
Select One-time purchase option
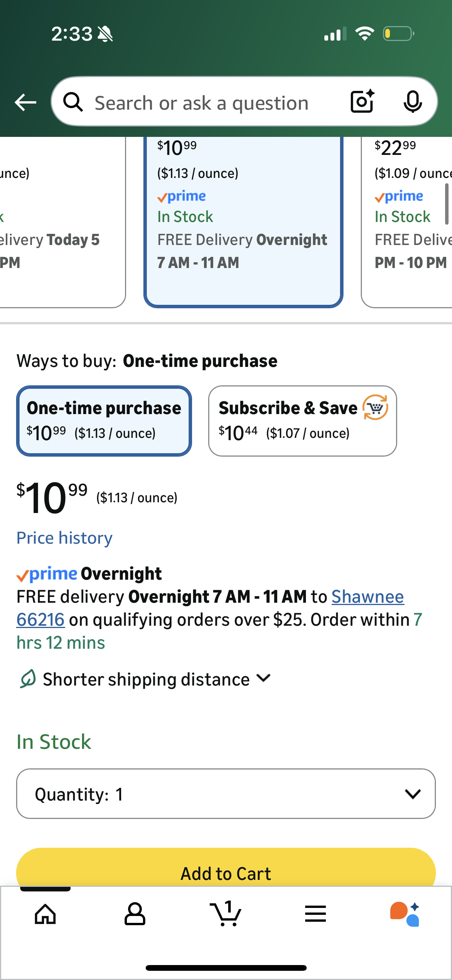point(104,421)
